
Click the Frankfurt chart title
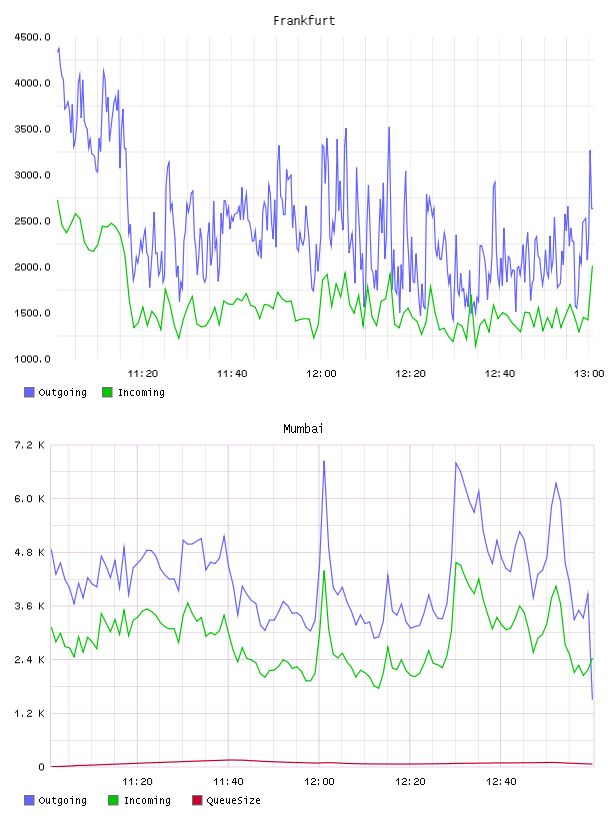click(304, 21)
